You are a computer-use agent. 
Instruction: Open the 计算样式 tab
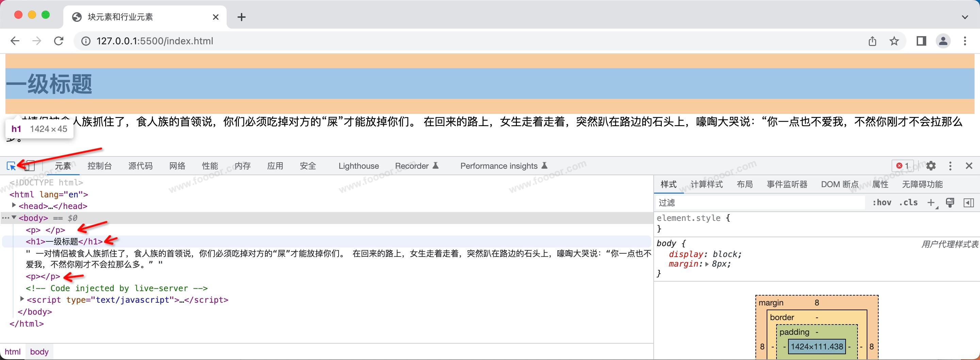point(706,184)
